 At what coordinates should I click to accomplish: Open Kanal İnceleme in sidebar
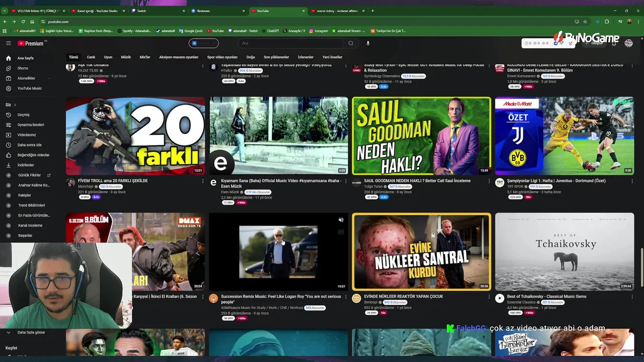pyautogui.click(x=30, y=225)
